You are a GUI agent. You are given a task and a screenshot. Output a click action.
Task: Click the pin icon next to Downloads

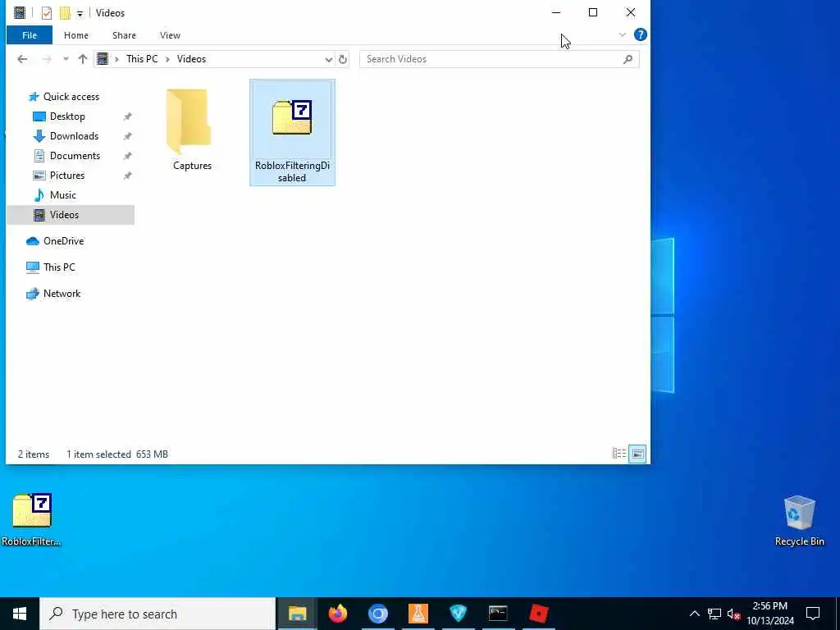(x=127, y=136)
